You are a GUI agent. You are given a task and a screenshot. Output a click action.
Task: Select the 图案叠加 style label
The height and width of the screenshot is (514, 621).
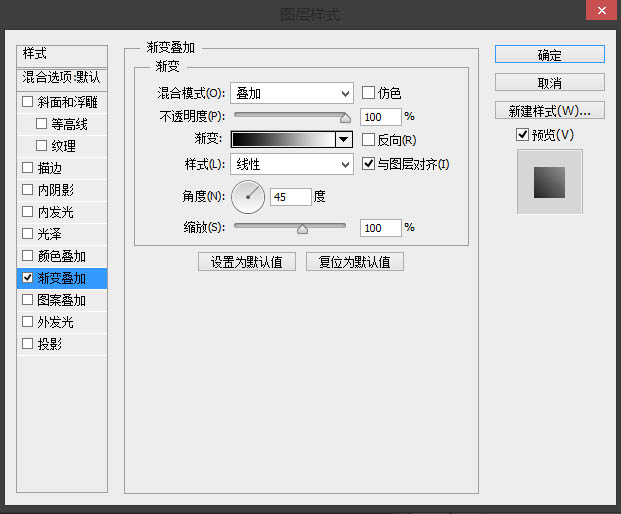coord(61,300)
